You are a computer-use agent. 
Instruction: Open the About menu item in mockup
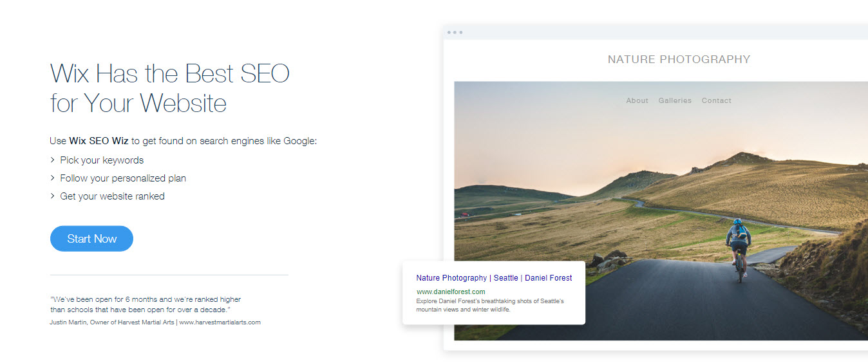[x=637, y=100]
